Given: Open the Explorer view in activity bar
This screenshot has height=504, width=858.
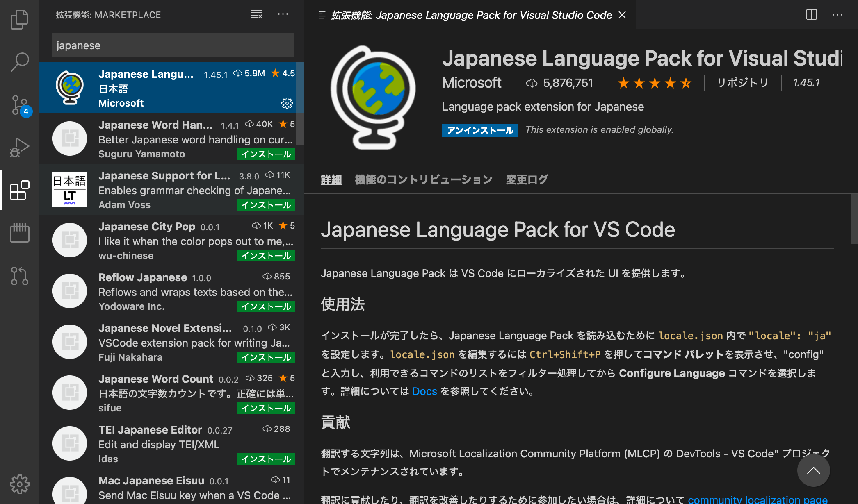Looking at the screenshot, I should point(19,19).
